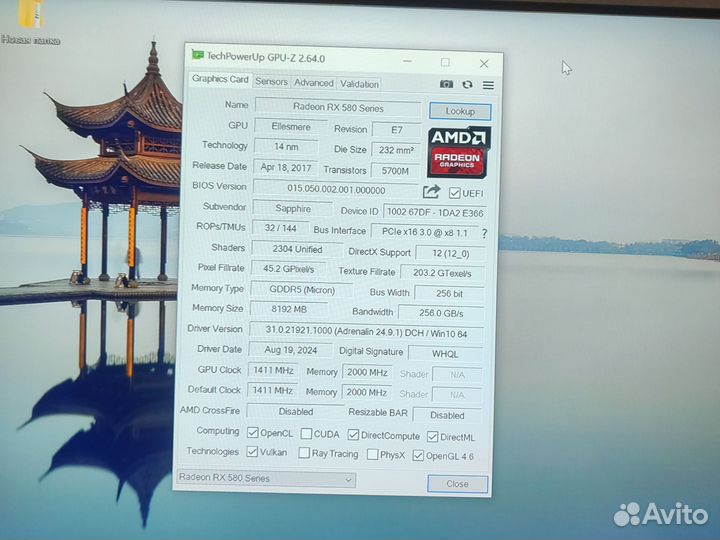Open the GPU-Z hamburger menu
The width and height of the screenshot is (720, 540).
pyautogui.click(x=488, y=85)
